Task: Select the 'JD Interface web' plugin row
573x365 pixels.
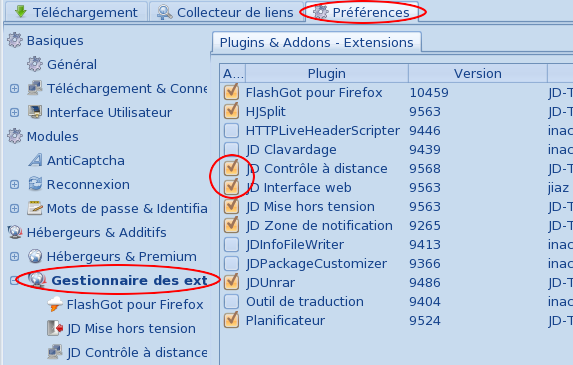Action: (x=396, y=187)
